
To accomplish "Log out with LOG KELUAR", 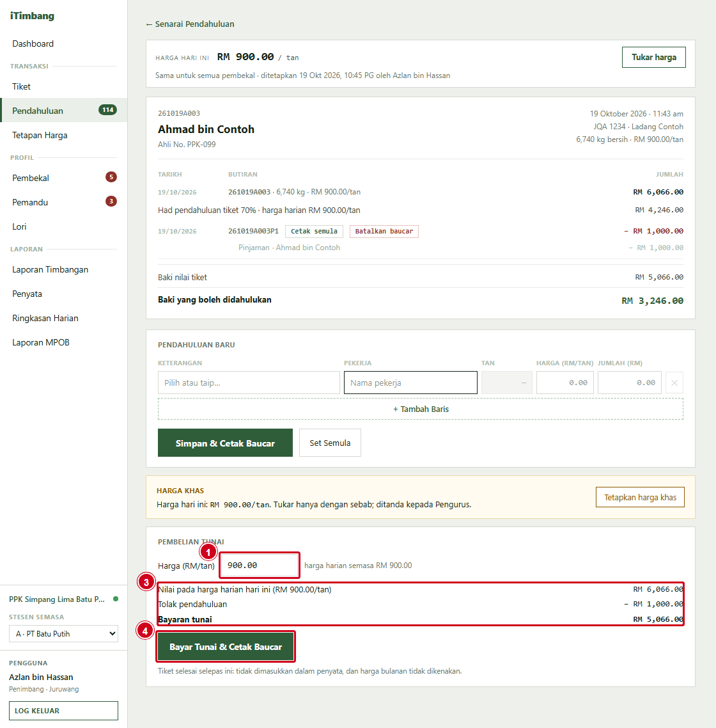I will (x=63, y=710).
